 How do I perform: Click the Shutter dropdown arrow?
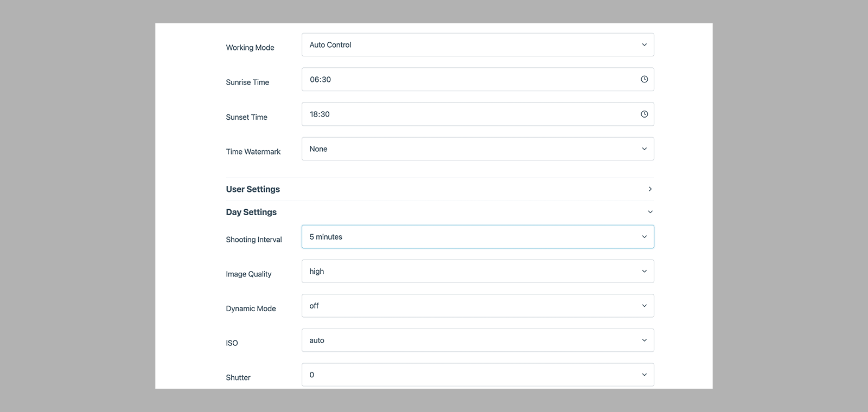pos(644,375)
